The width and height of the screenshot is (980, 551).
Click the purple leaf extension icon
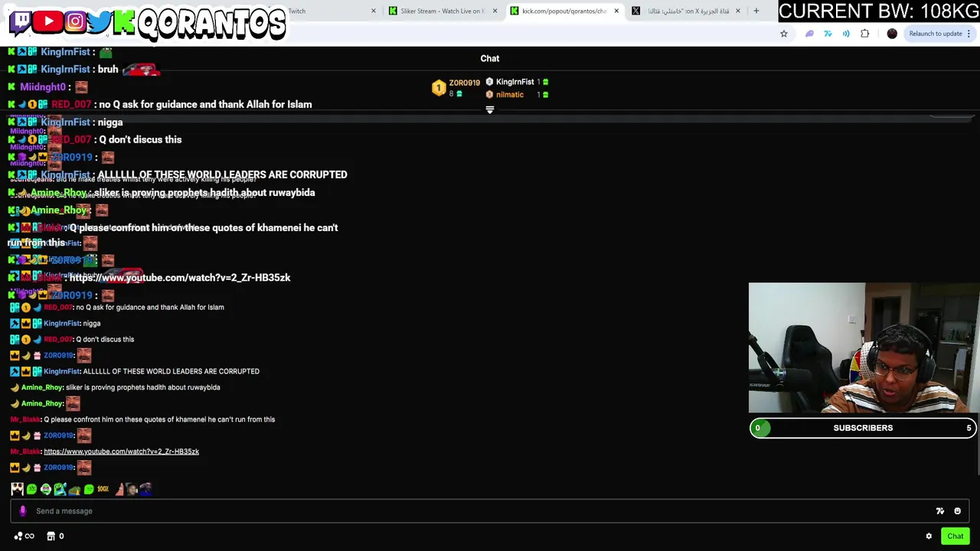point(809,34)
